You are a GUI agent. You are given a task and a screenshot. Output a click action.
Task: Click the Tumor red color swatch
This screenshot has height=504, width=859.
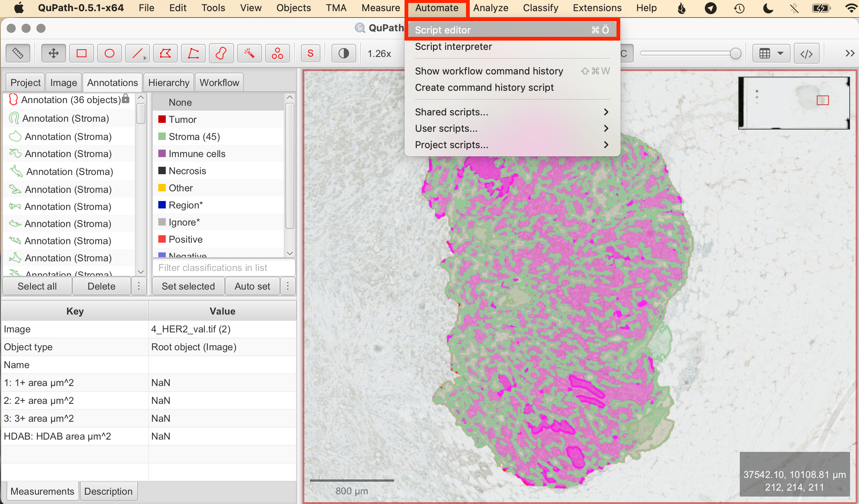tap(162, 119)
